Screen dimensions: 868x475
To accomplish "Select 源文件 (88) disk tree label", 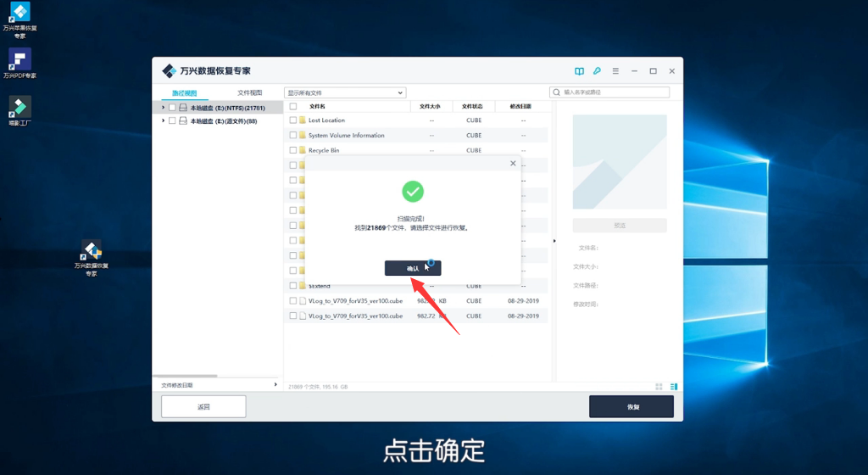I will click(224, 121).
